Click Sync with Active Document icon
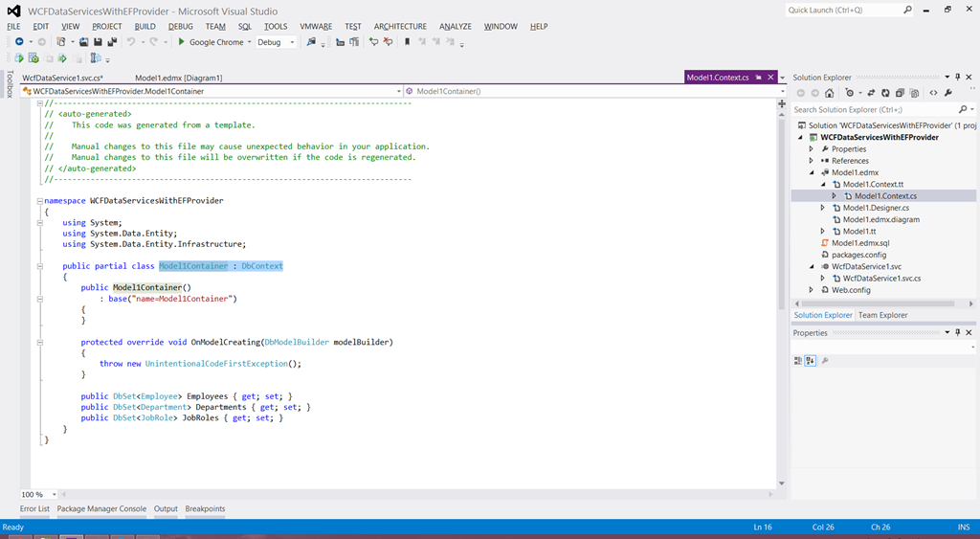 [871, 93]
